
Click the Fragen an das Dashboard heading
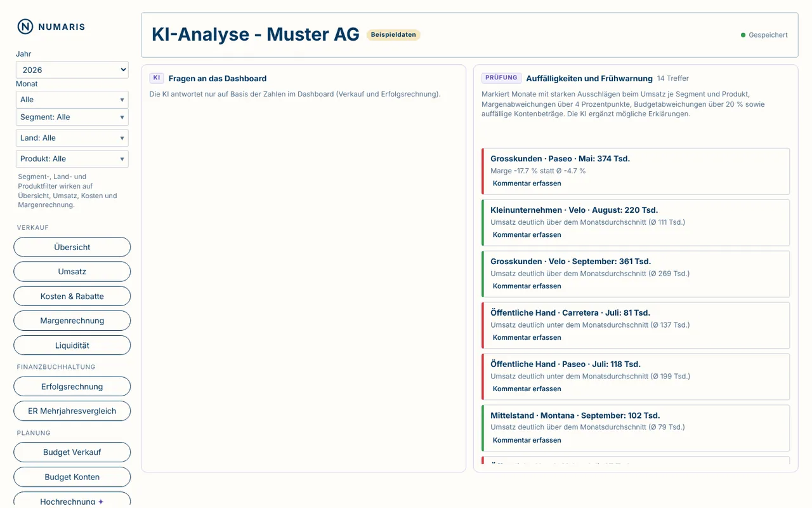[218, 79]
